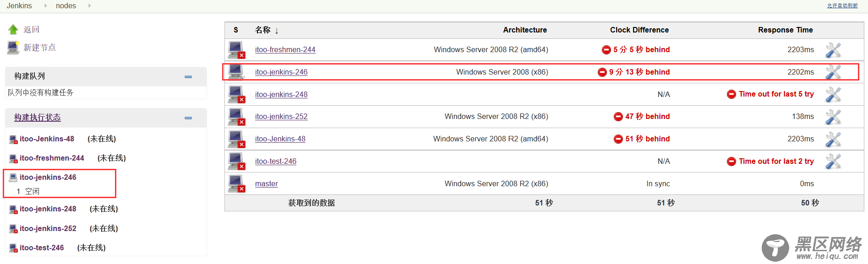The image size is (868, 264).
Task: Click In sync value in master row
Action: pyautogui.click(x=658, y=183)
